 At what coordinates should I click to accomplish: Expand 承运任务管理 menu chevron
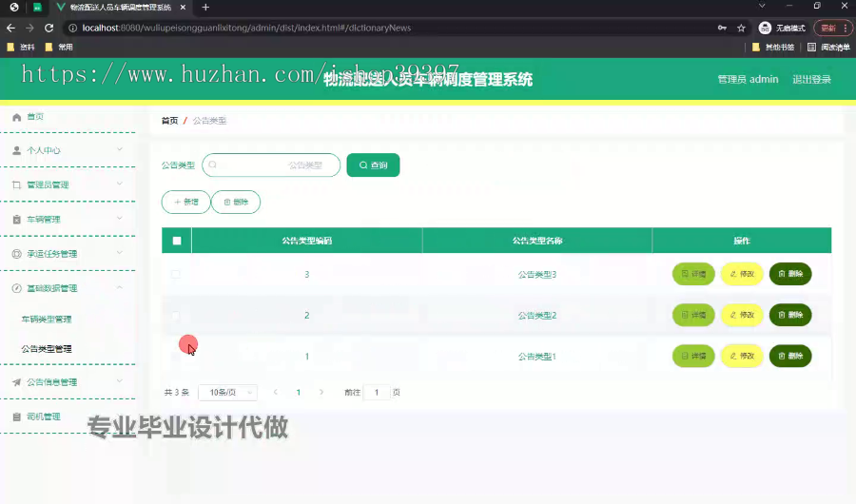(120, 252)
